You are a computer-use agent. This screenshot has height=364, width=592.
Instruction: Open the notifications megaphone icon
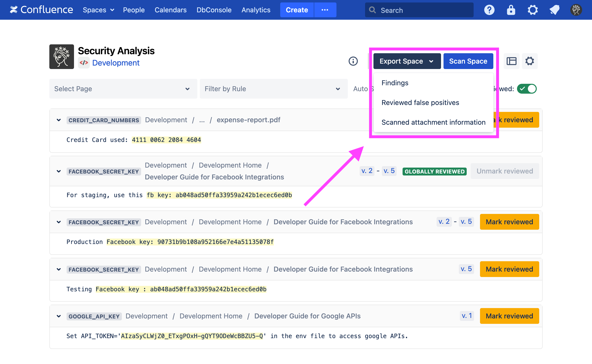pyautogui.click(x=554, y=10)
